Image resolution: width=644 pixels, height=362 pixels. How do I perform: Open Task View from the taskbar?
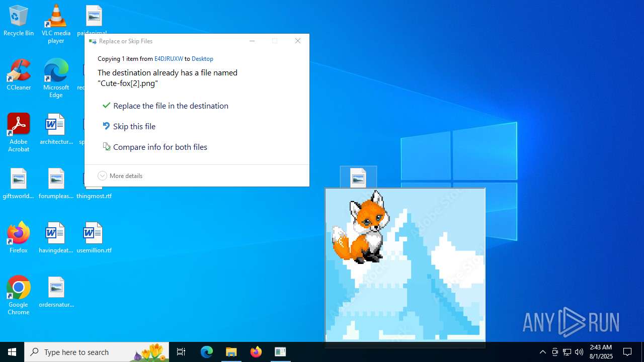point(181,352)
